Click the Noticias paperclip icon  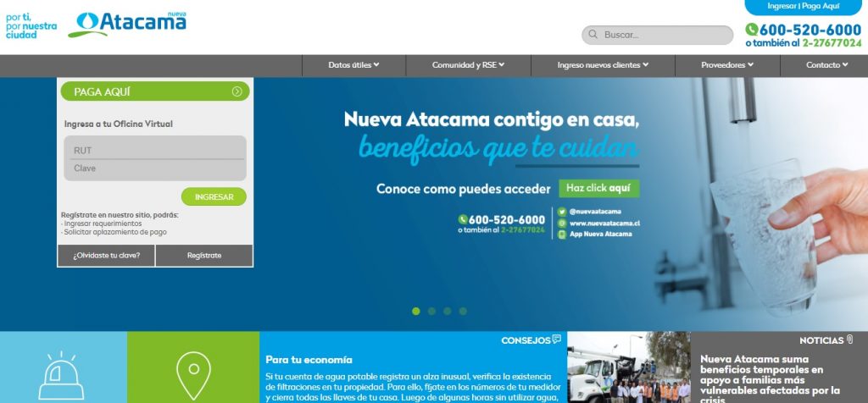849,340
